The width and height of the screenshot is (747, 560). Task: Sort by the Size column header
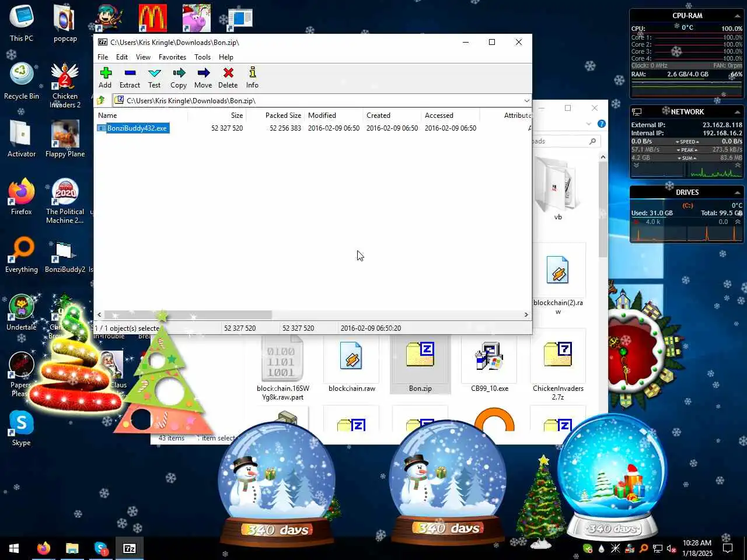[x=217, y=116]
